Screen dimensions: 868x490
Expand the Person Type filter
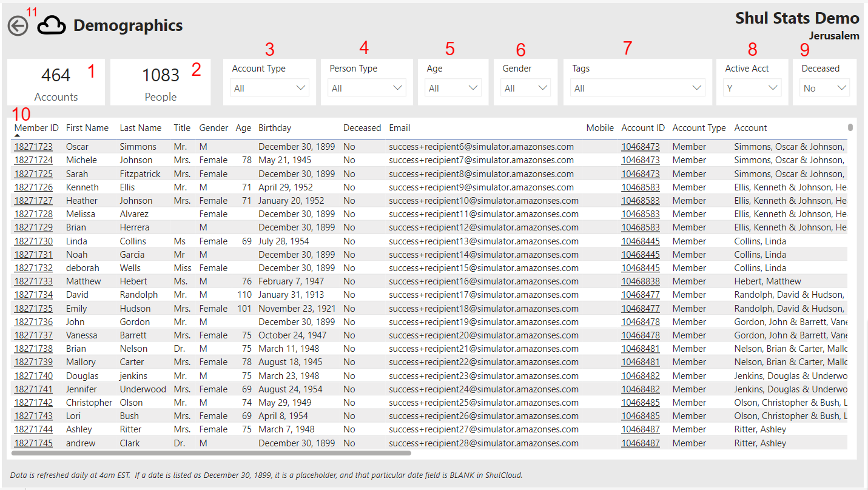(367, 88)
